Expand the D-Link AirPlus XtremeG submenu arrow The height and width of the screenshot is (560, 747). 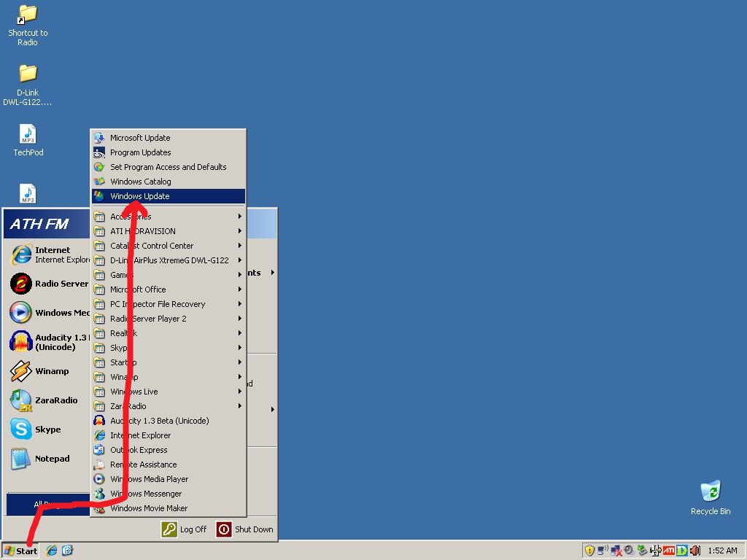[x=239, y=260]
